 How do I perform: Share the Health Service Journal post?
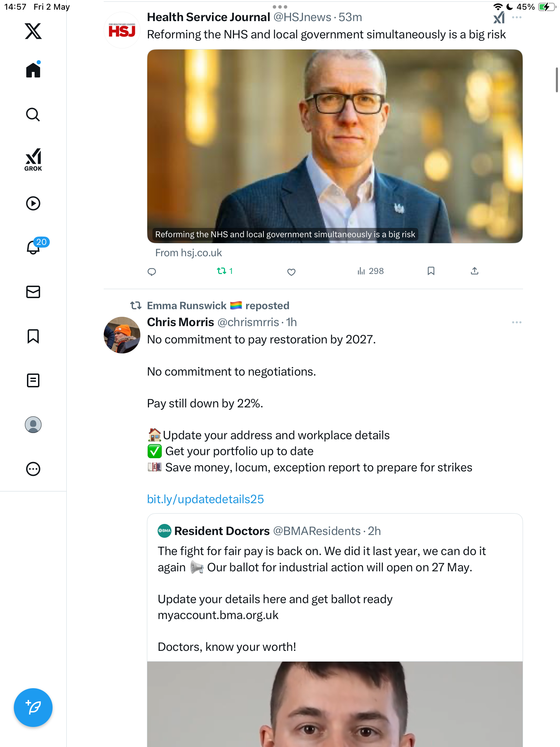(x=475, y=271)
